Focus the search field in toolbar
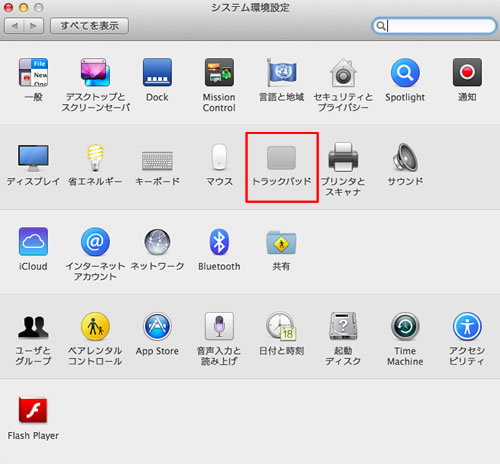500x464 pixels. point(434,26)
